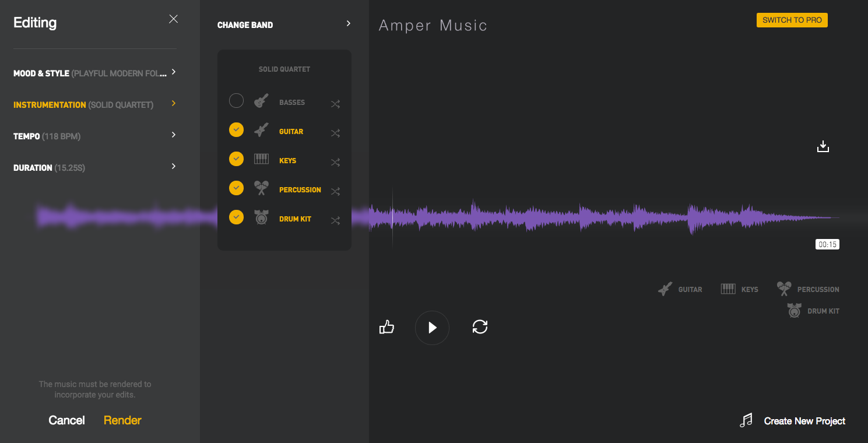The width and height of the screenshot is (868, 443).
Task: Shuffle the Basses instrument
Action: [x=335, y=104]
